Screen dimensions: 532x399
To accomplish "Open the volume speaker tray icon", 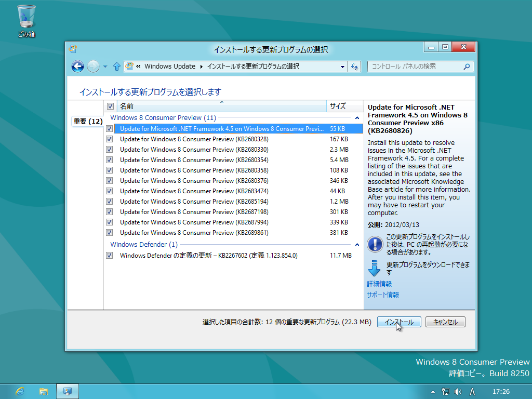I will 458,392.
